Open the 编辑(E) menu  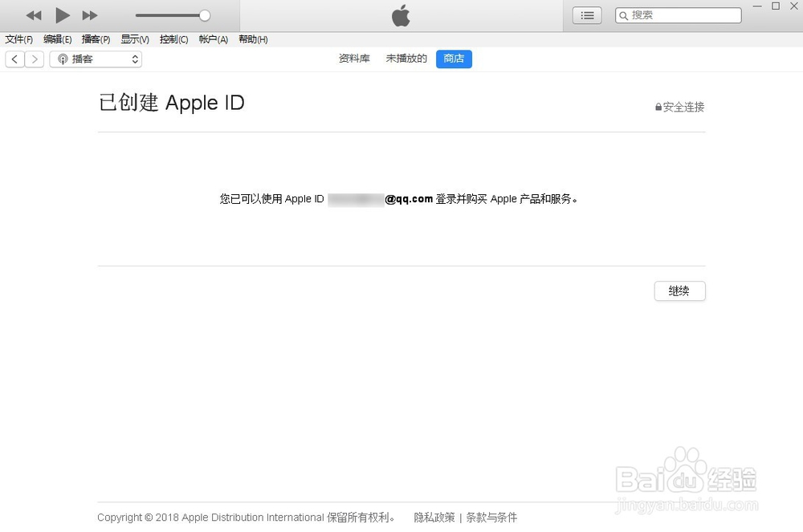coord(57,39)
